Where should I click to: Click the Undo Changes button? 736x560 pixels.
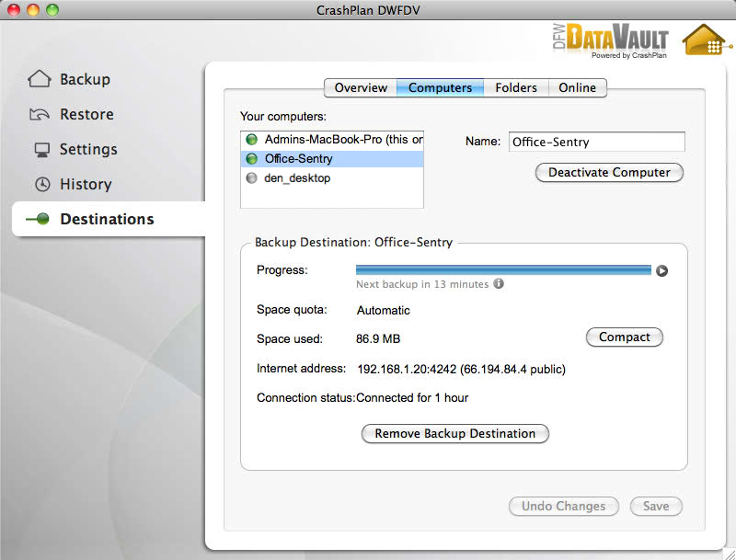(564, 506)
